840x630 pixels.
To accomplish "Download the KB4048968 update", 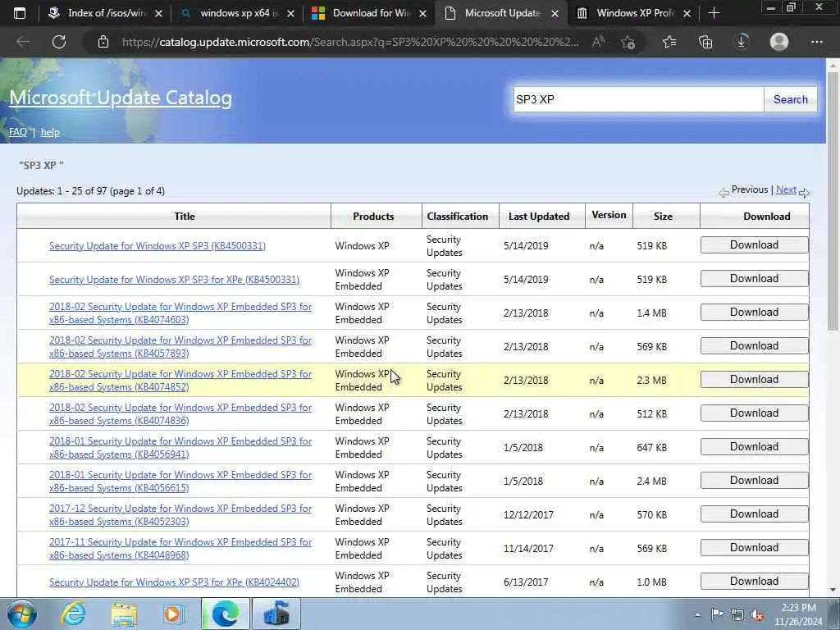I will coord(755,547).
